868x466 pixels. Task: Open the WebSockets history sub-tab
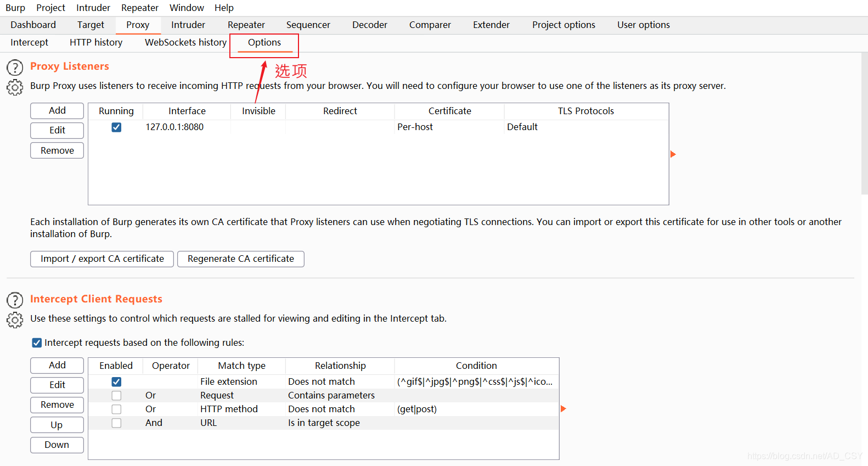[185, 42]
